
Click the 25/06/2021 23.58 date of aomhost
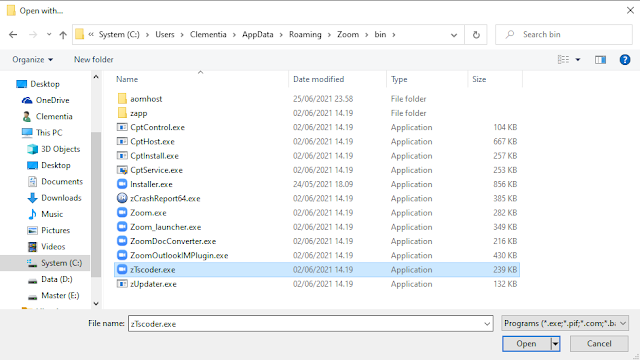323,99
